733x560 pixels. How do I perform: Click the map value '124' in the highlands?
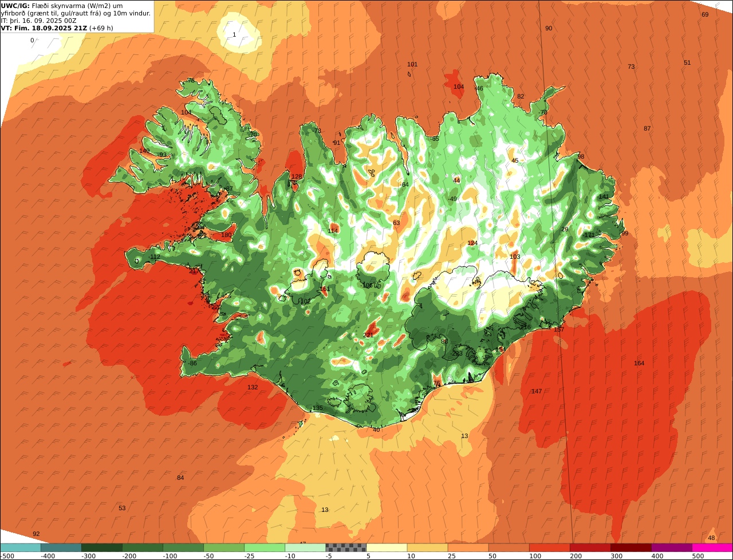472,243
